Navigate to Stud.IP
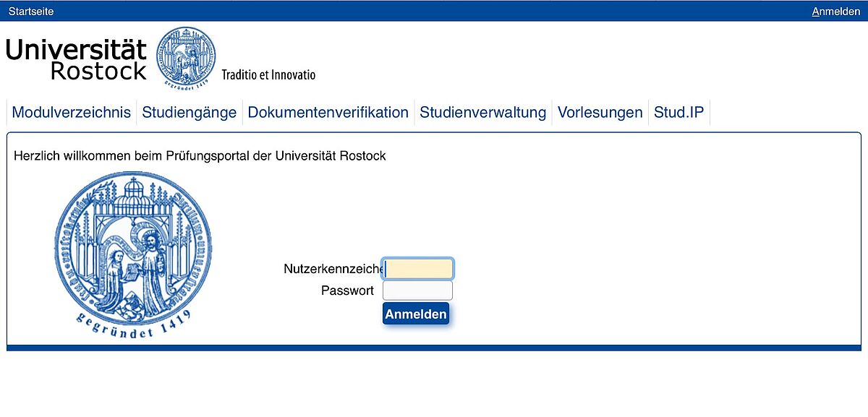 [679, 113]
